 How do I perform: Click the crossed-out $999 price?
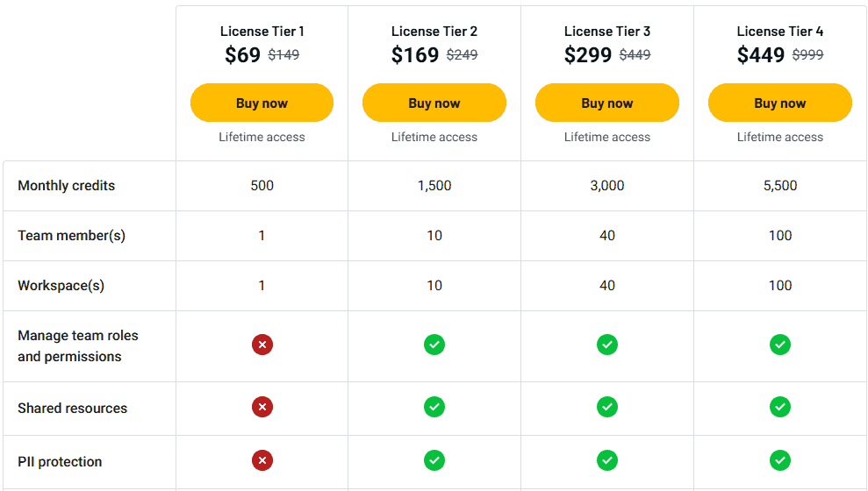(x=807, y=54)
